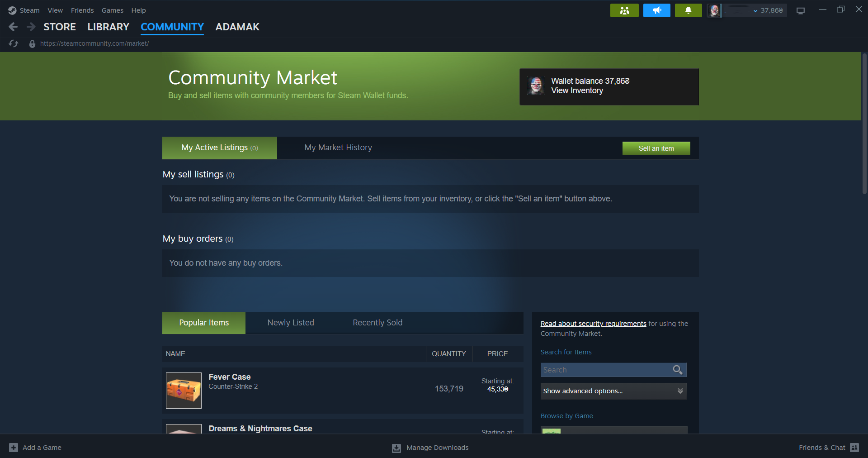This screenshot has width=868, height=458.
Task: Click the magnifier search icon
Action: point(677,370)
